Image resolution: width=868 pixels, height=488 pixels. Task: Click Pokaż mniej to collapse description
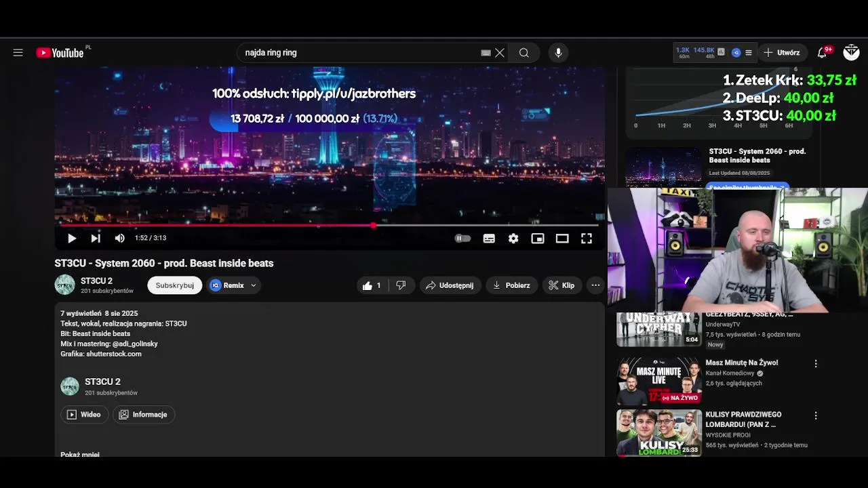pos(80,453)
